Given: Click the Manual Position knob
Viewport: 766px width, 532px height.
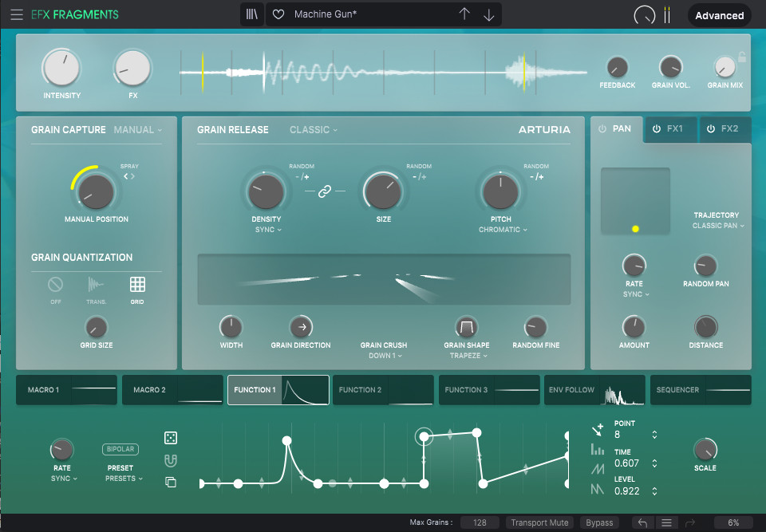Looking at the screenshot, I should click(x=96, y=191).
